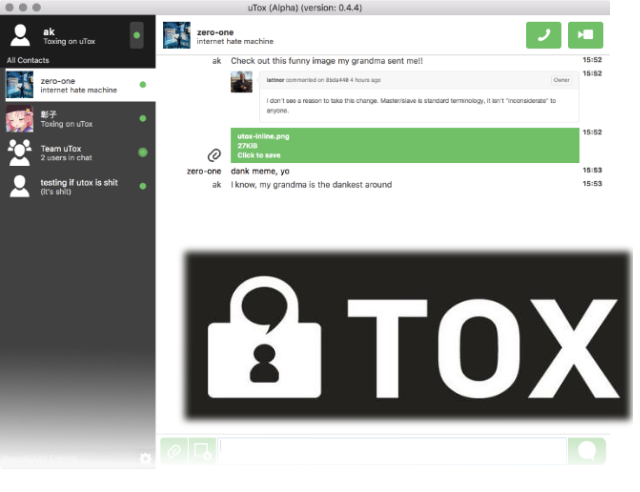
Task: Select zero-one contact in the sidebar
Action: click(80, 85)
